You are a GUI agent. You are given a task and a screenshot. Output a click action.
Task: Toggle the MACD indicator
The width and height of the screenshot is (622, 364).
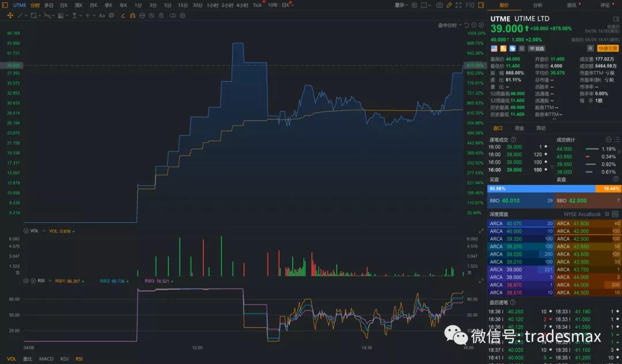click(46, 359)
